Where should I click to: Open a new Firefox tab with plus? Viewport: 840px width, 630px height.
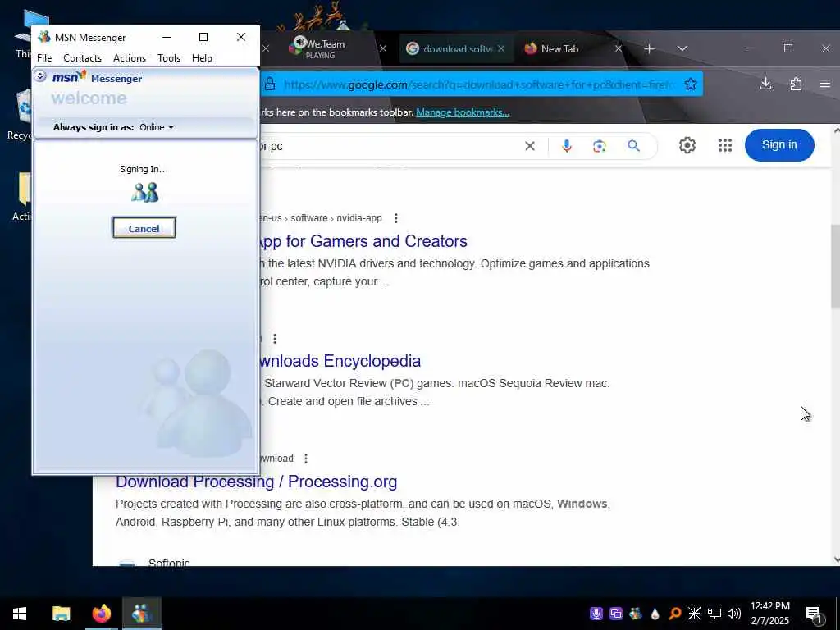[x=650, y=48]
